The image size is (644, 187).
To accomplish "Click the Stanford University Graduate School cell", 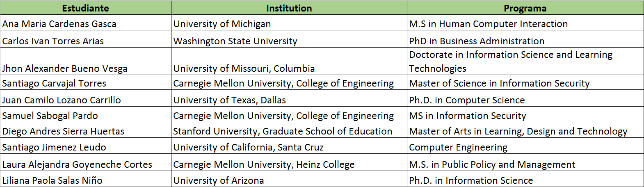I will (x=289, y=130).
